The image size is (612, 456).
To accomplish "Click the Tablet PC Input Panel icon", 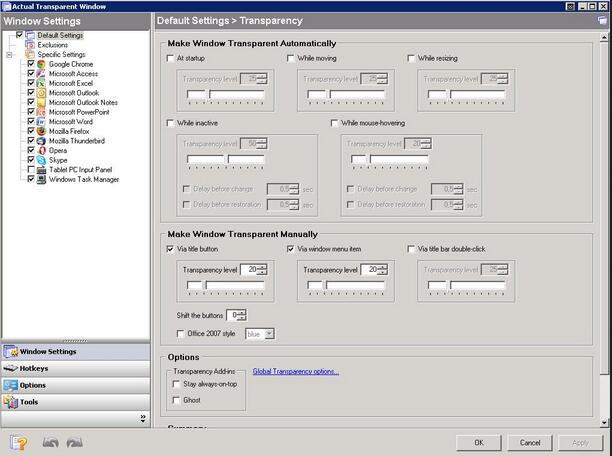I will (41, 170).
